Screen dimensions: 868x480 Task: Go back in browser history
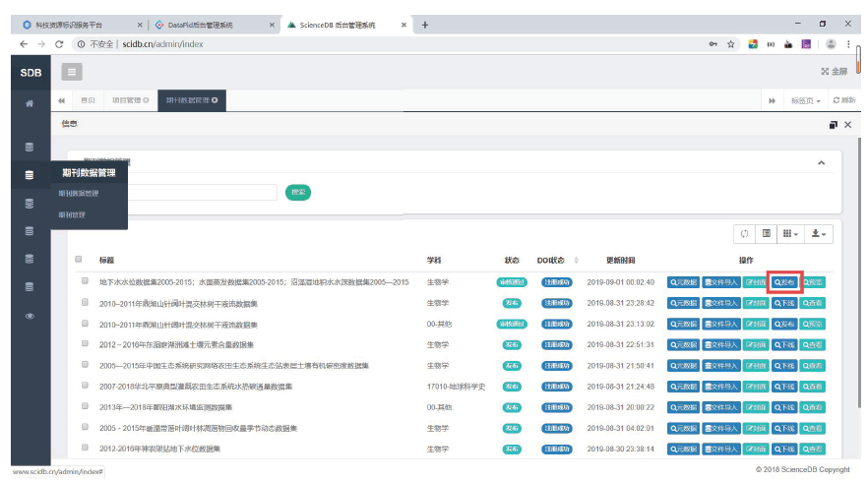point(24,44)
